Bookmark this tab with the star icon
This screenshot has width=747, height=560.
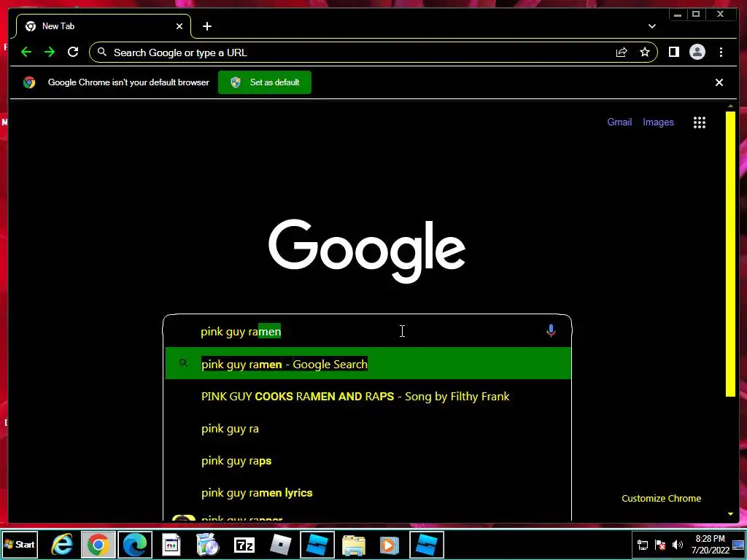click(x=645, y=52)
